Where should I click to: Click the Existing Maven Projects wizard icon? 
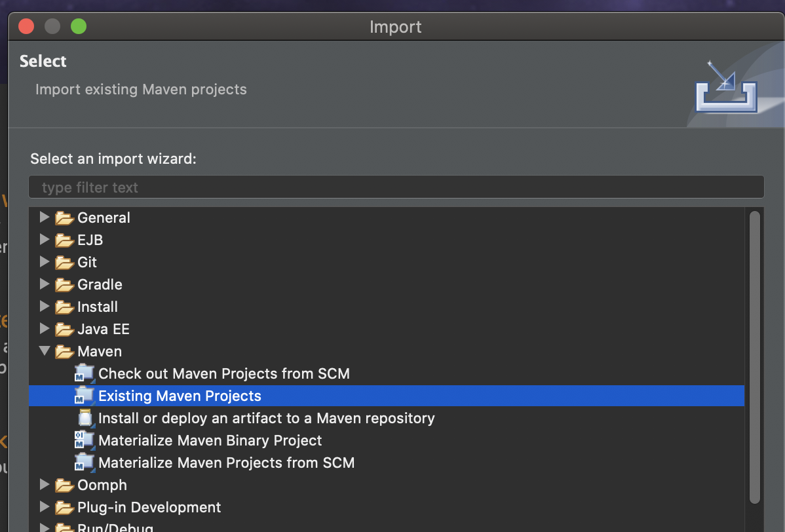pyautogui.click(x=84, y=396)
